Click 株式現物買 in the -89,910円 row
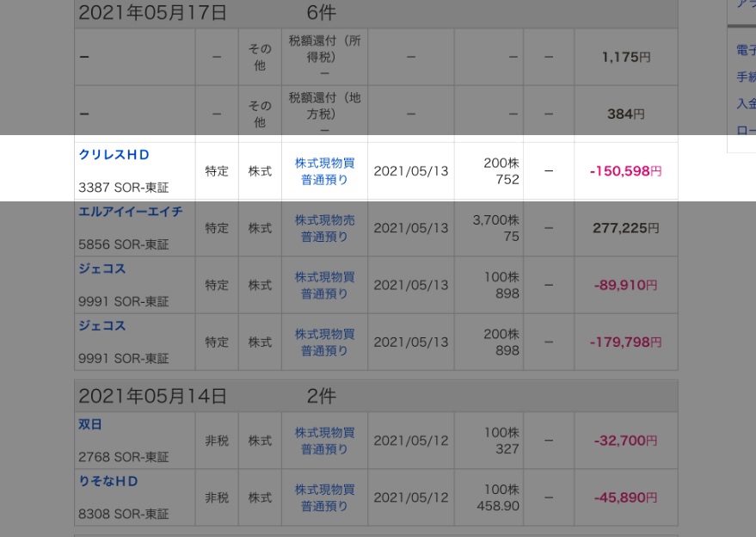The image size is (756, 537). (324, 277)
